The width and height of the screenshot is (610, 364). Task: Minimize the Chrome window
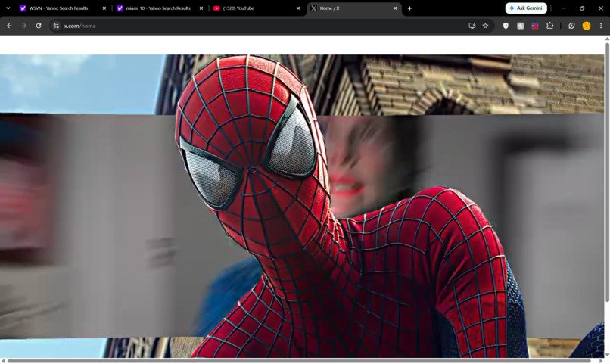[x=563, y=8]
